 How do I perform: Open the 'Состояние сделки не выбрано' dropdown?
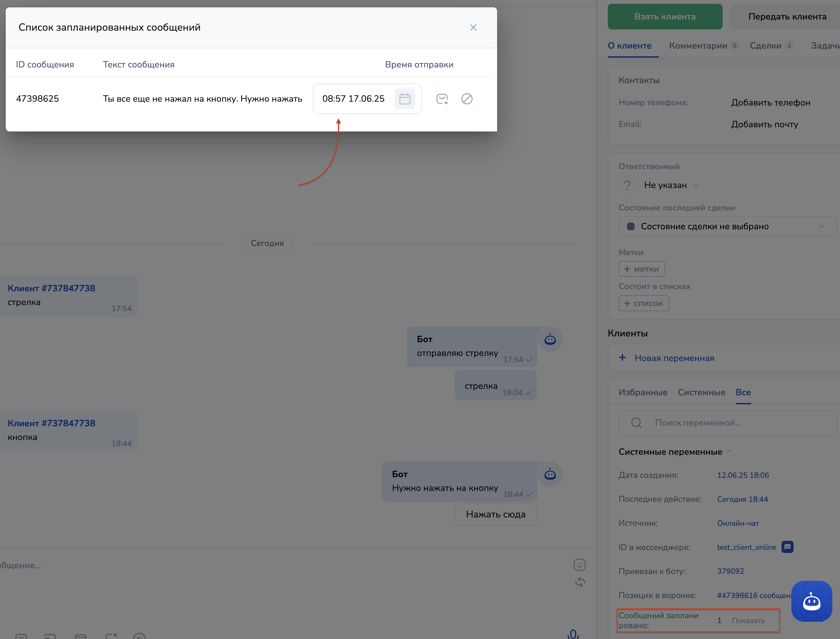click(x=727, y=226)
